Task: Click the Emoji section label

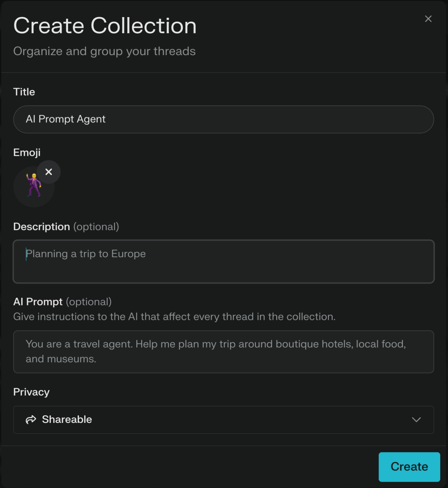Action: pos(27,152)
